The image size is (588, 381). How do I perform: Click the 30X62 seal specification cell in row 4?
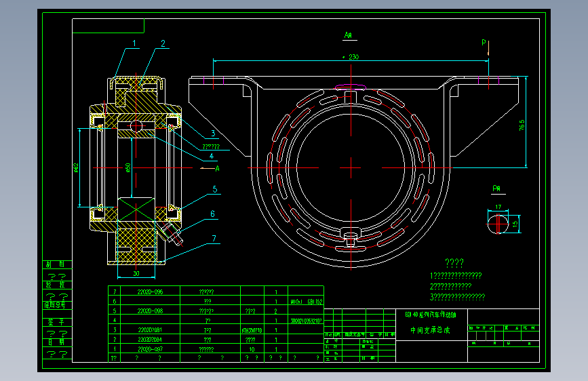pos(307,321)
